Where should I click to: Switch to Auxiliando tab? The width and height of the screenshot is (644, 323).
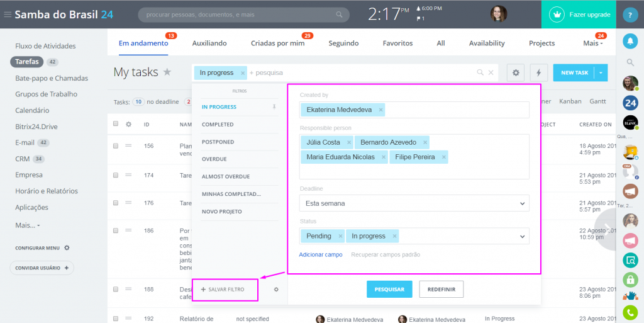click(209, 43)
